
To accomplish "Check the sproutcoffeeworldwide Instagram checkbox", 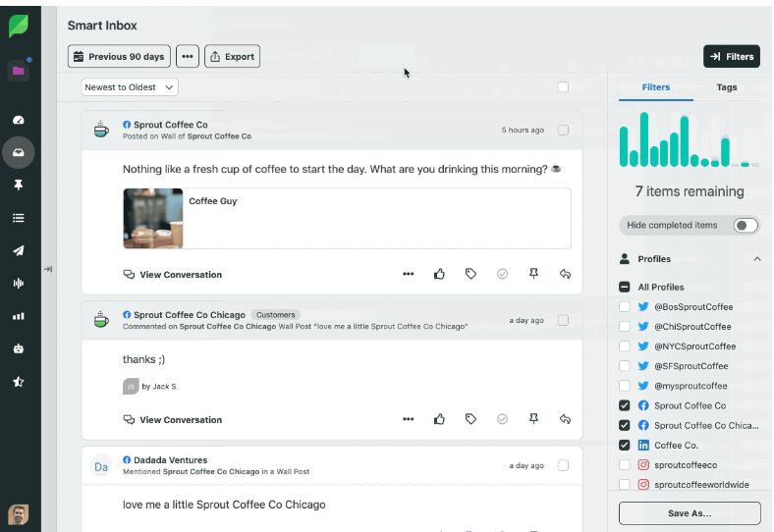I will tap(625, 485).
